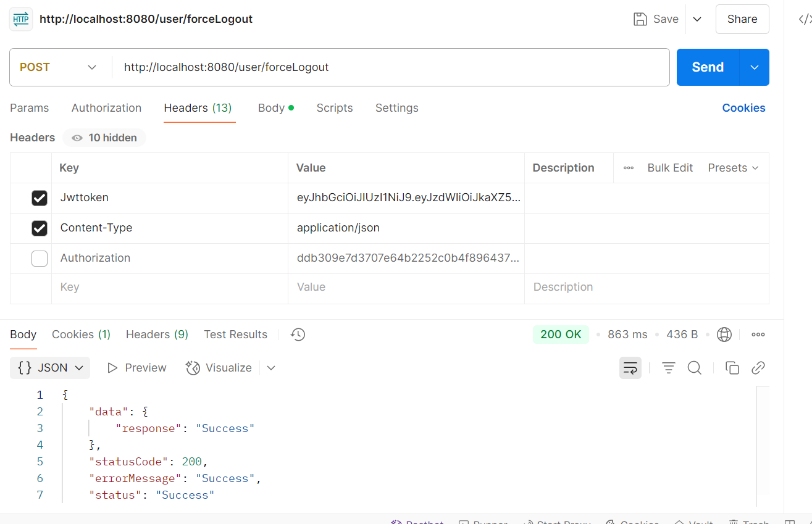Click the request URL input field
812x524 pixels.
pos(390,67)
